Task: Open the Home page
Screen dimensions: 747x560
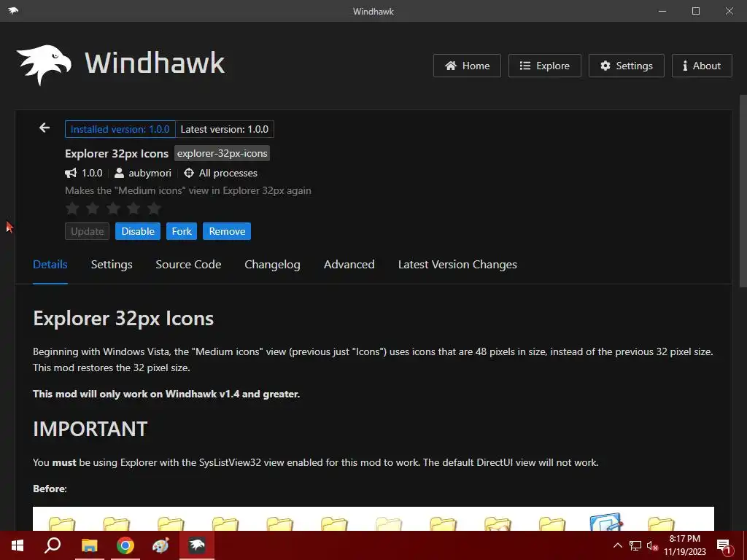Action: click(x=467, y=66)
